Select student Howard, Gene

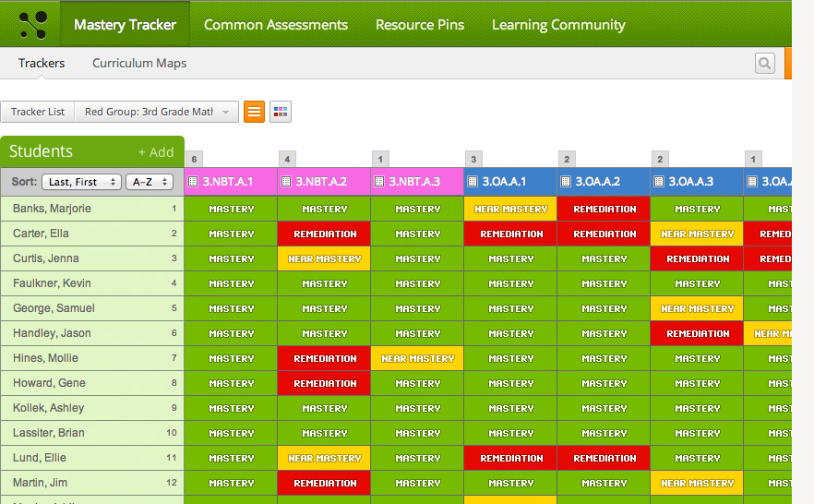(x=92, y=383)
